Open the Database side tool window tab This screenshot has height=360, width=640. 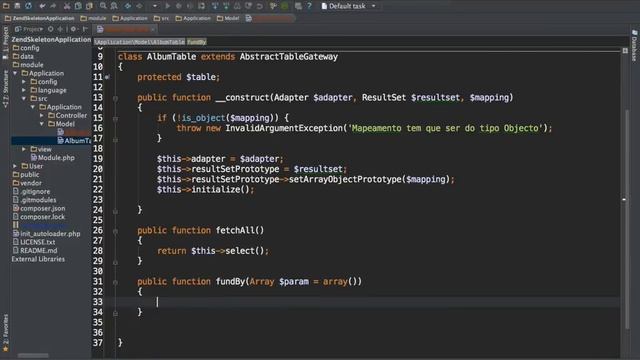click(x=635, y=46)
